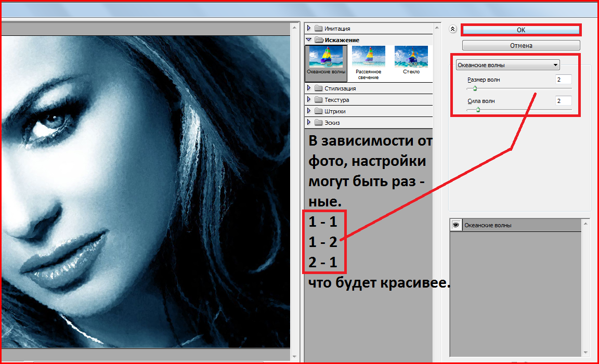
Task: Click the effect layers scroll down arrow
Action: [585, 353]
